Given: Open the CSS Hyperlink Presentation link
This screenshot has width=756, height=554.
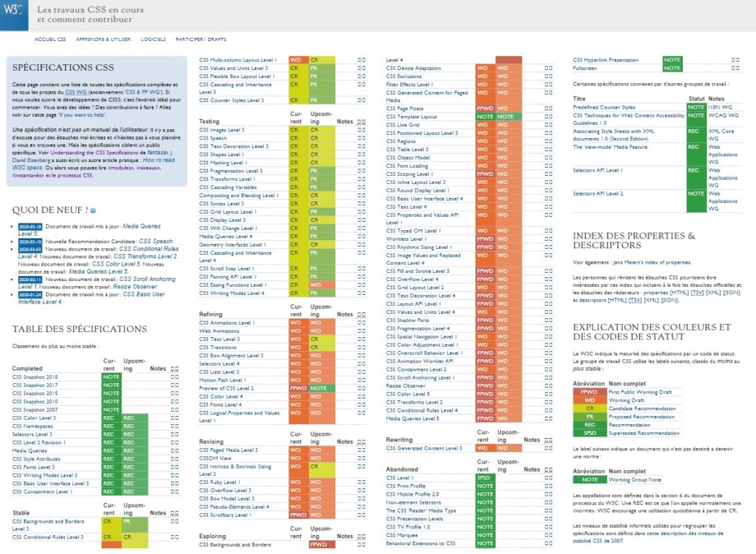Looking at the screenshot, I should pos(606,60).
